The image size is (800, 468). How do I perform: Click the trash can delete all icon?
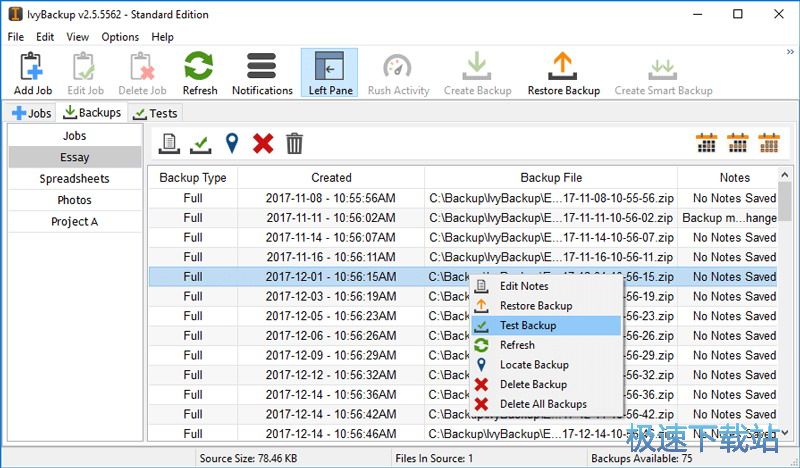coord(294,144)
